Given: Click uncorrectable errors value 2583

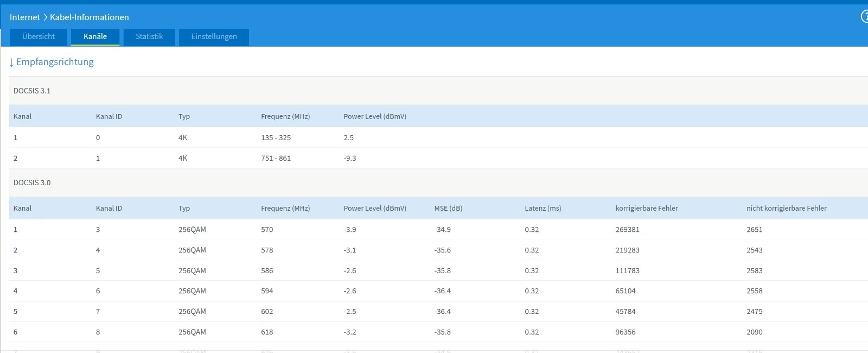Looking at the screenshot, I should click(754, 271).
